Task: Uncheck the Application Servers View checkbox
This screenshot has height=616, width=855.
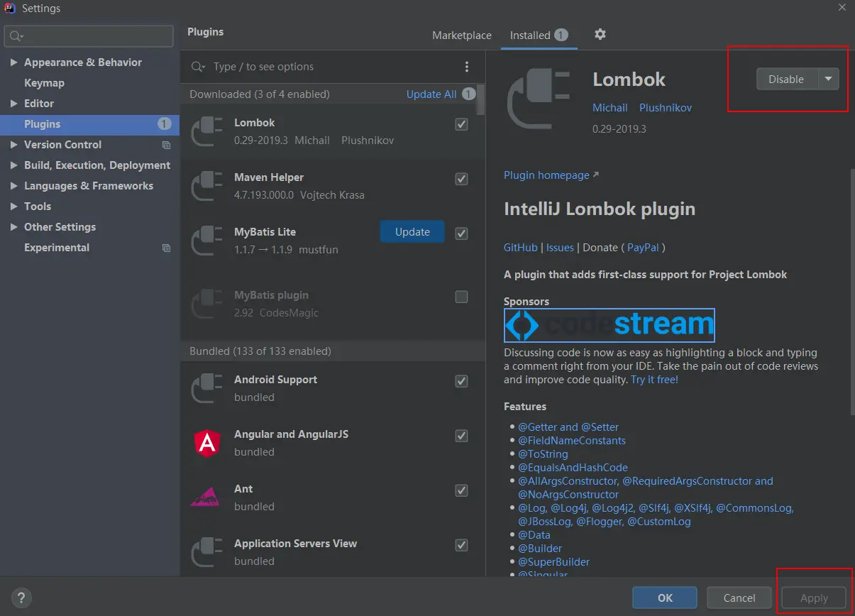Action: 461,545
